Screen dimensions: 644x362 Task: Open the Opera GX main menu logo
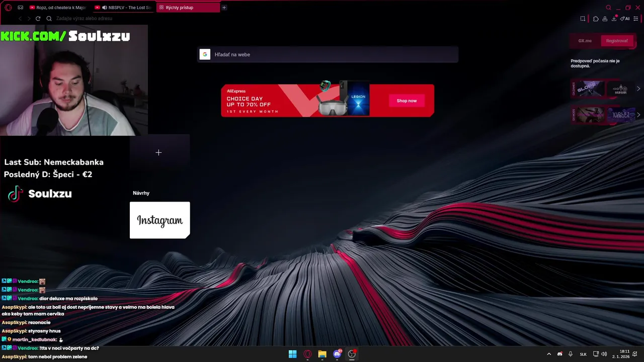[x=8, y=8]
